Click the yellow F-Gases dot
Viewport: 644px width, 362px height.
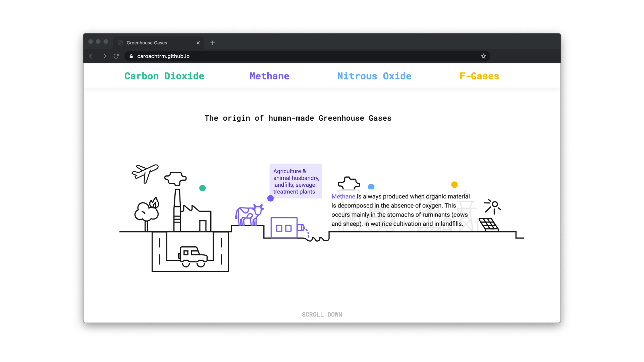(x=454, y=185)
